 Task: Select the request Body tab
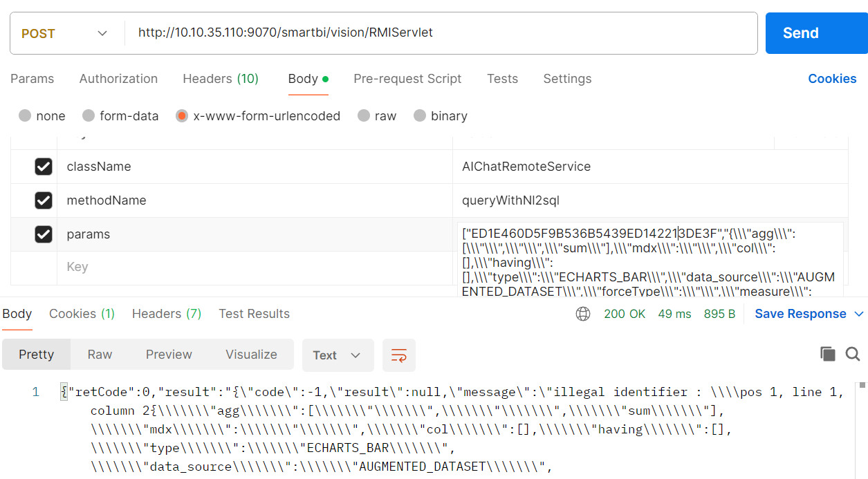click(x=308, y=79)
